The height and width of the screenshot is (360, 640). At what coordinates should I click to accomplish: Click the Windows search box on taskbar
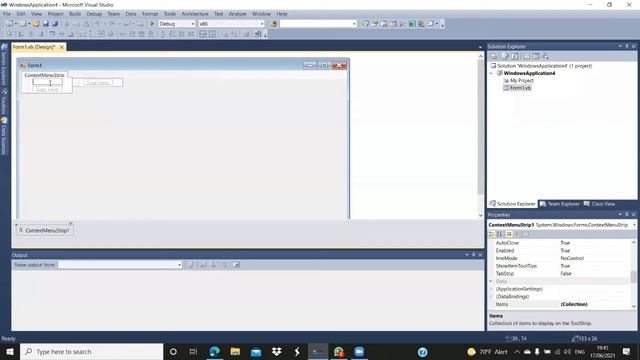click(91, 351)
